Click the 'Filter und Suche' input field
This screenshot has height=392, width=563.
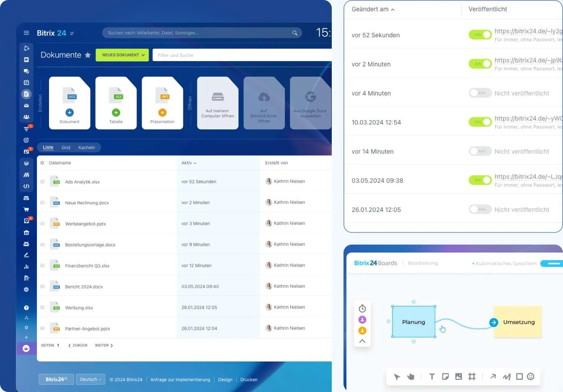(x=242, y=55)
